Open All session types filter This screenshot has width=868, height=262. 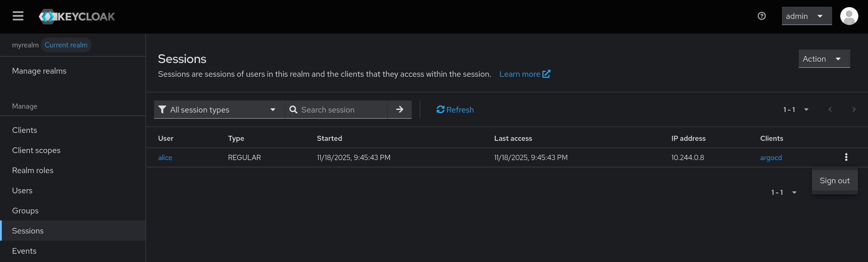[x=219, y=109]
